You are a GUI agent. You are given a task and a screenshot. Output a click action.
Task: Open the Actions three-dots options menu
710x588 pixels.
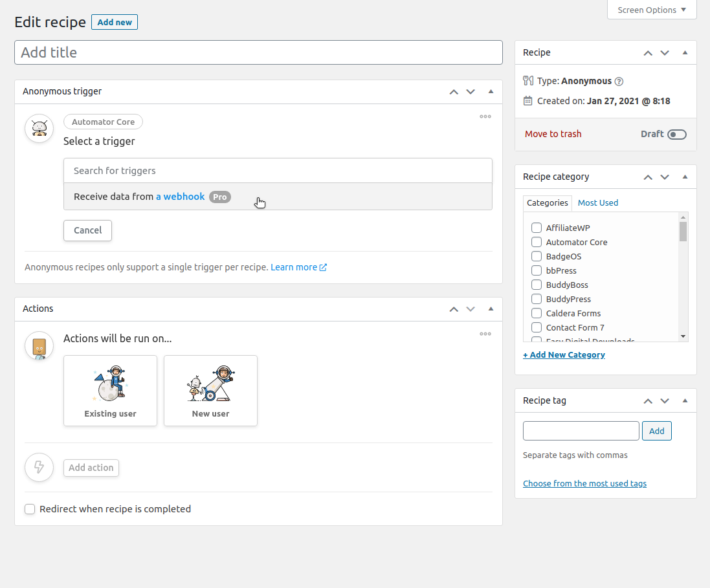pyautogui.click(x=485, y=334)
